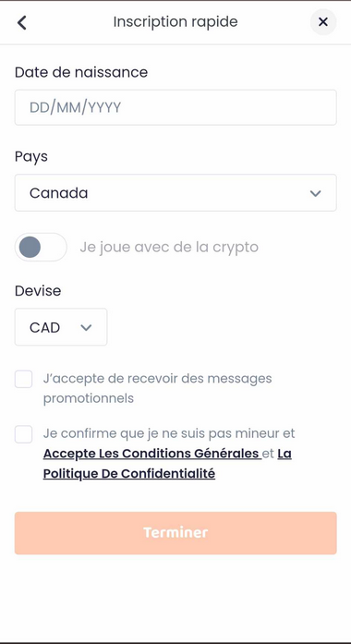This screenshot has height=644, width=351.
Task: Click the Devise field label
Action: click(38, 291)
